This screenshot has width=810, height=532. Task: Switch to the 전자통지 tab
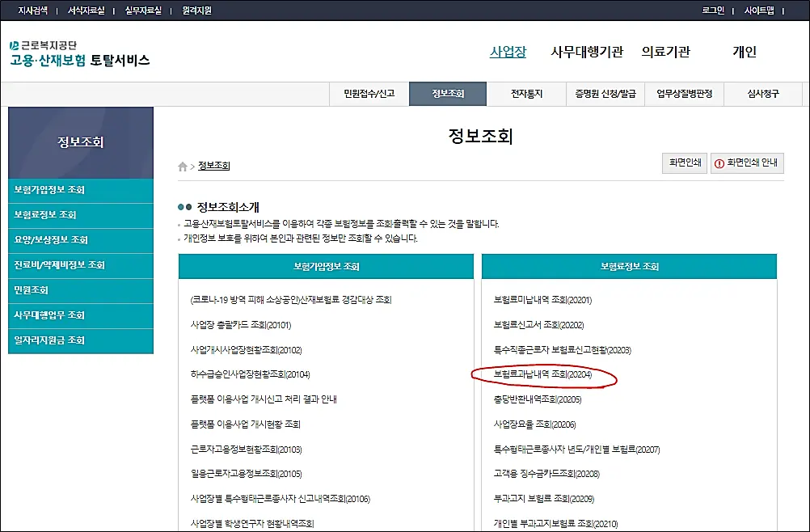(525, 93)
